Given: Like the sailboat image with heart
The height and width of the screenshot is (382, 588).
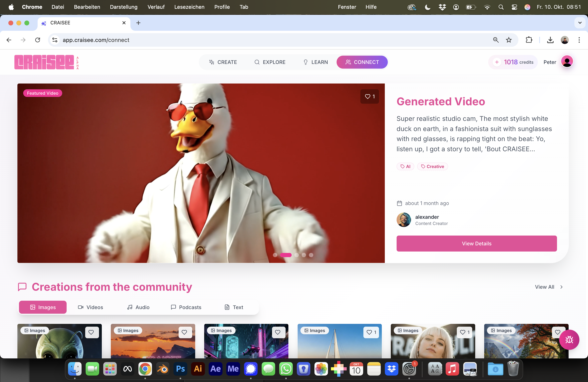Looking at the screenshot, I should pos(371,332).
